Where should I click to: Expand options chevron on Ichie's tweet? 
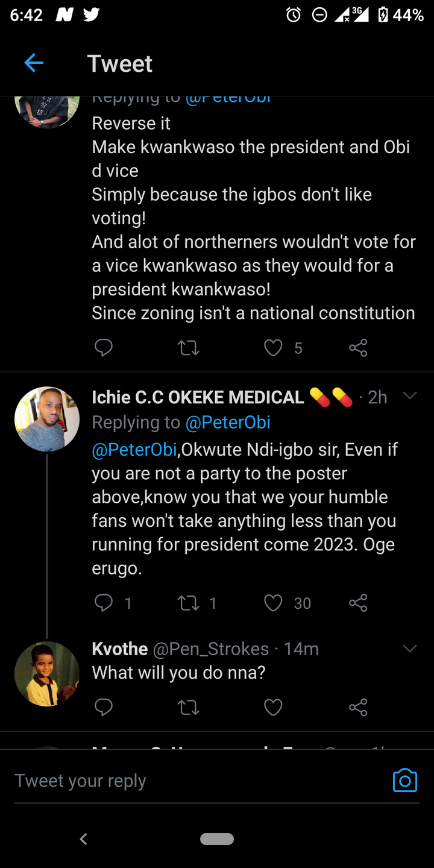click(410, 396)
